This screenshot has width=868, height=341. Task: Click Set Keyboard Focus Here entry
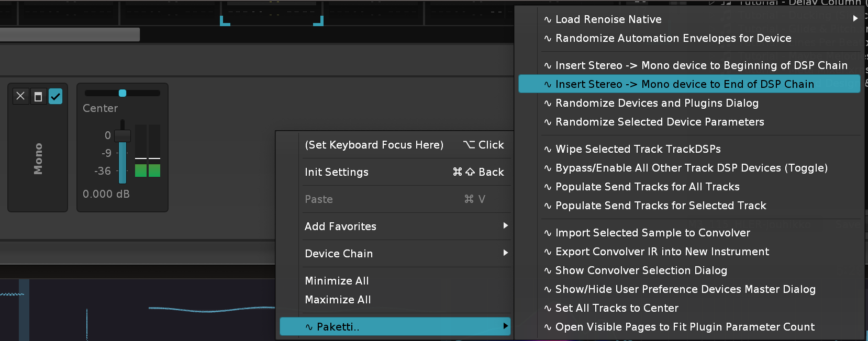pos(374,145)
